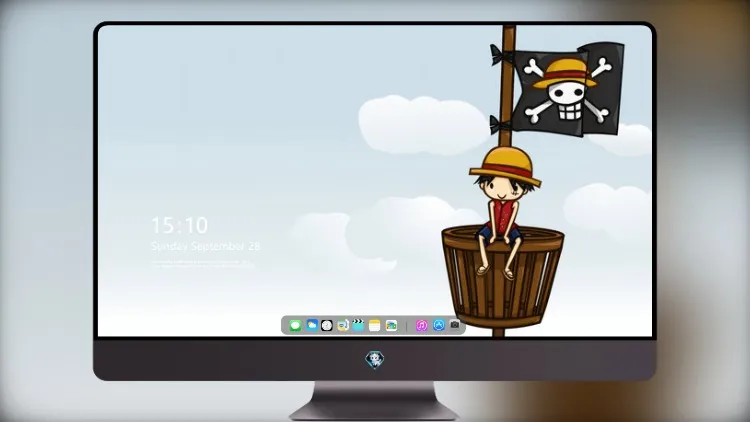Open the photo slideshow app icon
750x422 pixels.
391,325
